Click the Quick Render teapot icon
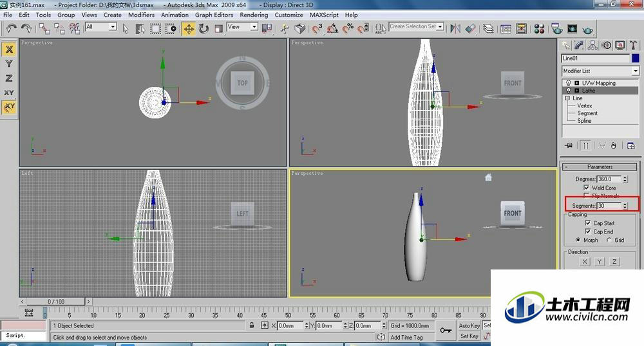This screenshot has height=346, width=644. click(588, 30)
